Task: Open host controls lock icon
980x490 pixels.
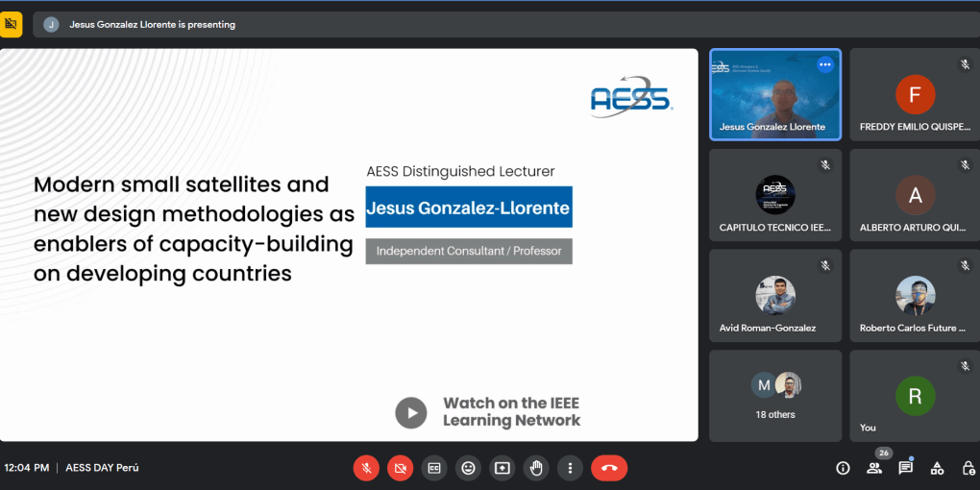Action: [x=968, y=468]
